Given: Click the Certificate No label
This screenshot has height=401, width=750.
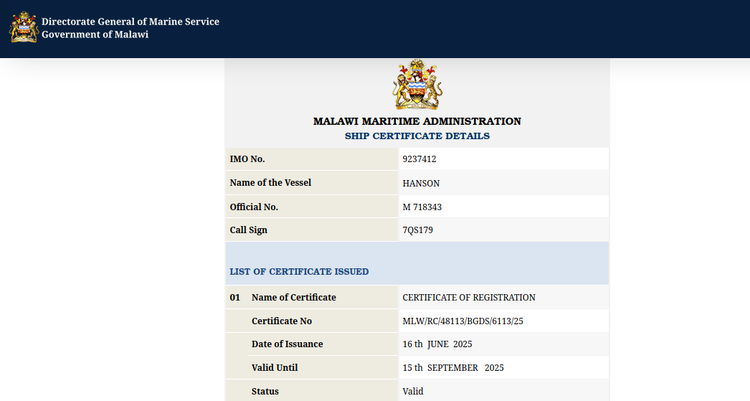Looking at the screenshot, I should pyautogui.click(x=282, y=321).
